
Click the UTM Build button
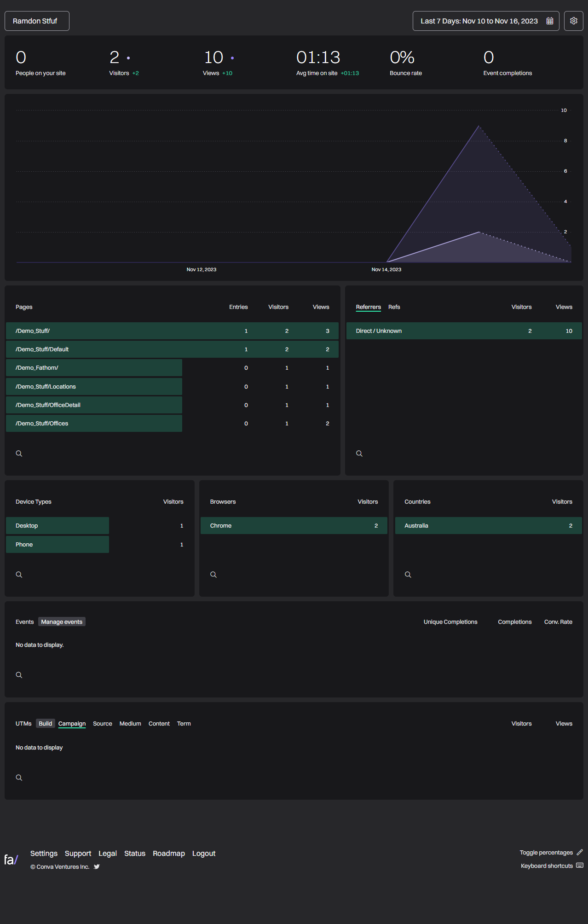45,724
